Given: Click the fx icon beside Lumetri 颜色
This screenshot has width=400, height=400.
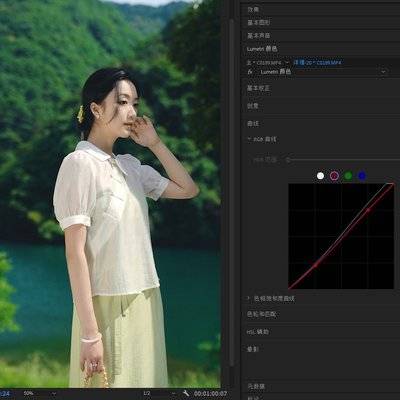Looking at the screenshot, I should (249, 72).
